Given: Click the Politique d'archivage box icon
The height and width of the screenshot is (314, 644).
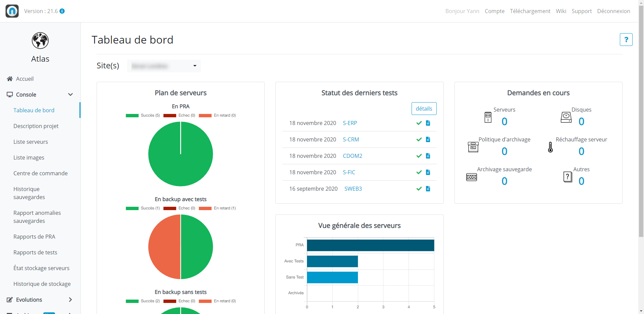Looking at the screenshot, I should [x=473, y=147].
